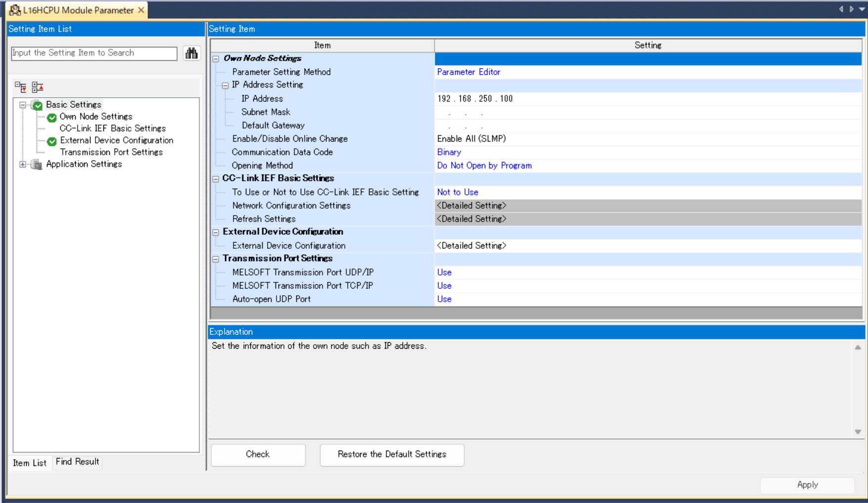Click the Setting column header
This screenshot has height=503, width=868.
tap(648, 46)
